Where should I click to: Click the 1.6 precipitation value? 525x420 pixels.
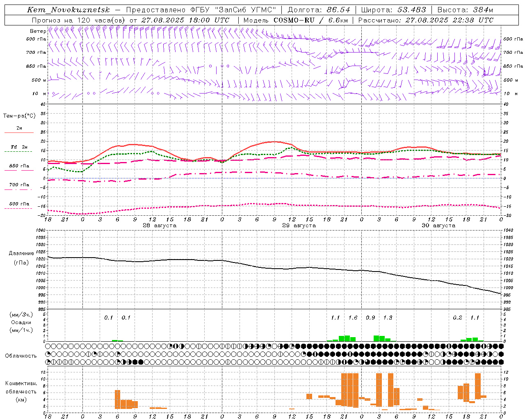(x=353, y=318)
